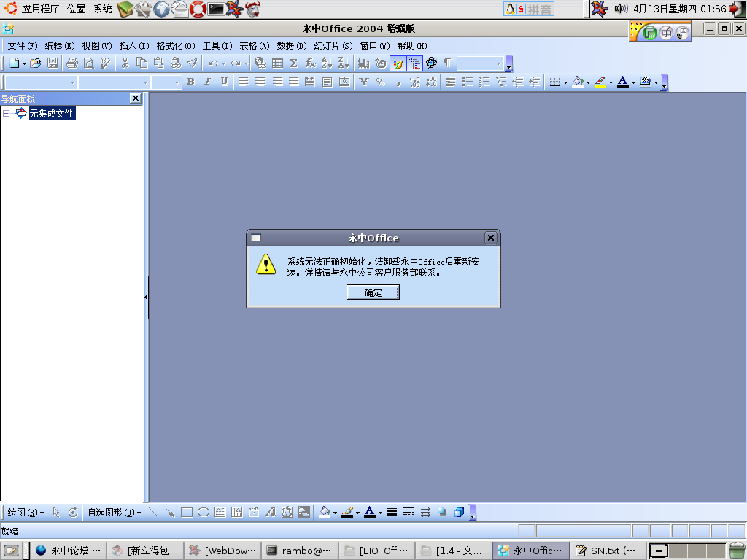The image size is (747, 560).
Task: Click the Align right icon
Action: [277, 82]
